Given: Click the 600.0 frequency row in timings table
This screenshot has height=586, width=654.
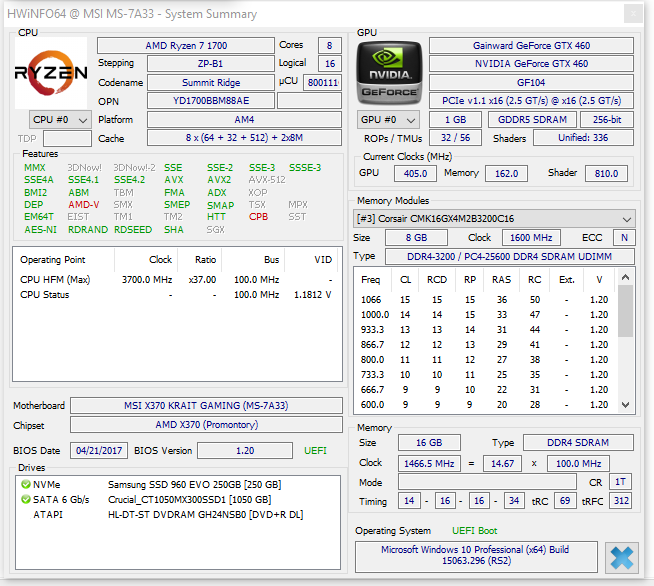Looking at the screenshot, I should tap(486, 405).
